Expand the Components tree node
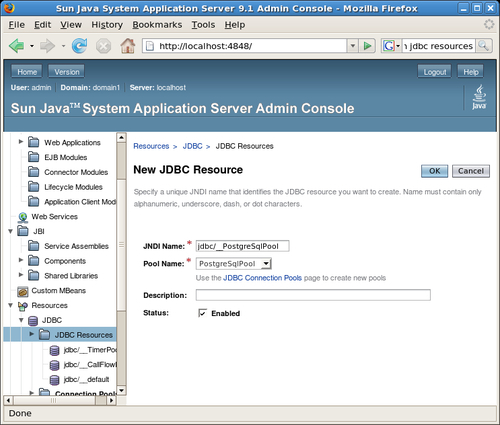This screenshot has width=500, height=425. [x=21, y=260]
